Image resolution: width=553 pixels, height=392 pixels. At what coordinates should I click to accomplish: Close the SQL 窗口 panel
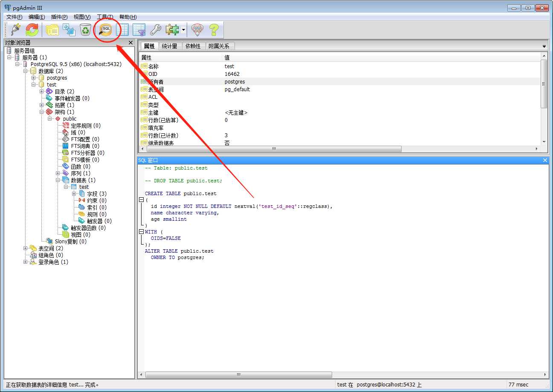[545, 160]
